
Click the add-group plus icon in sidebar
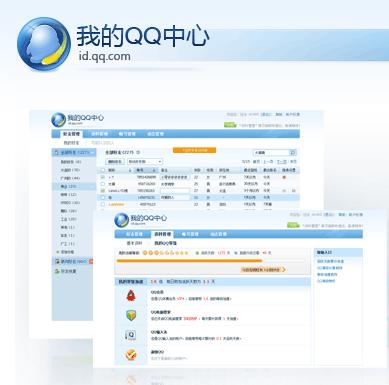[58, 252]
